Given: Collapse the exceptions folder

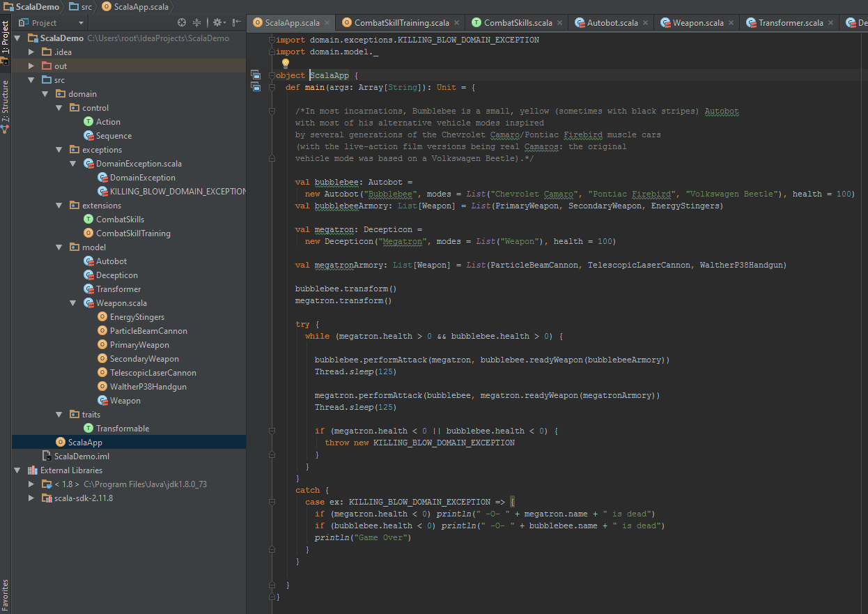Looking at the screenshot, I should (59, 150).
